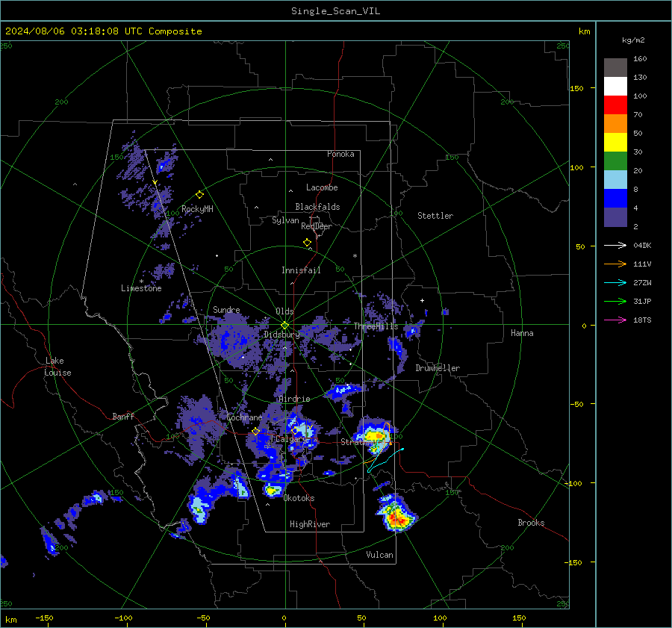The width and height of the screenshot is (672, 628).
Task: Click the white 100-130 legend color block
Action: click(615, 86)
